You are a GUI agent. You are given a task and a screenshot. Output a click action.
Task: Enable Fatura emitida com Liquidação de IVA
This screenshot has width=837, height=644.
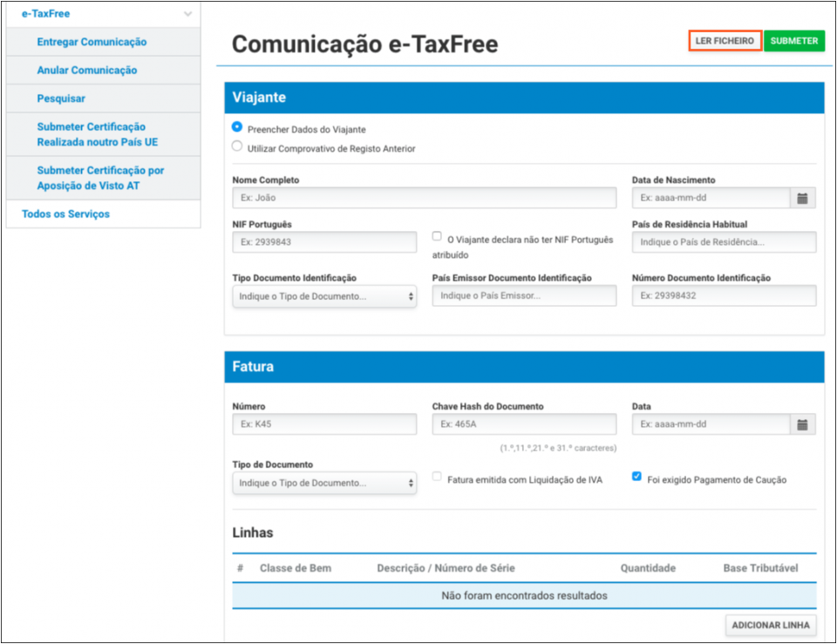tap(437, 475)
